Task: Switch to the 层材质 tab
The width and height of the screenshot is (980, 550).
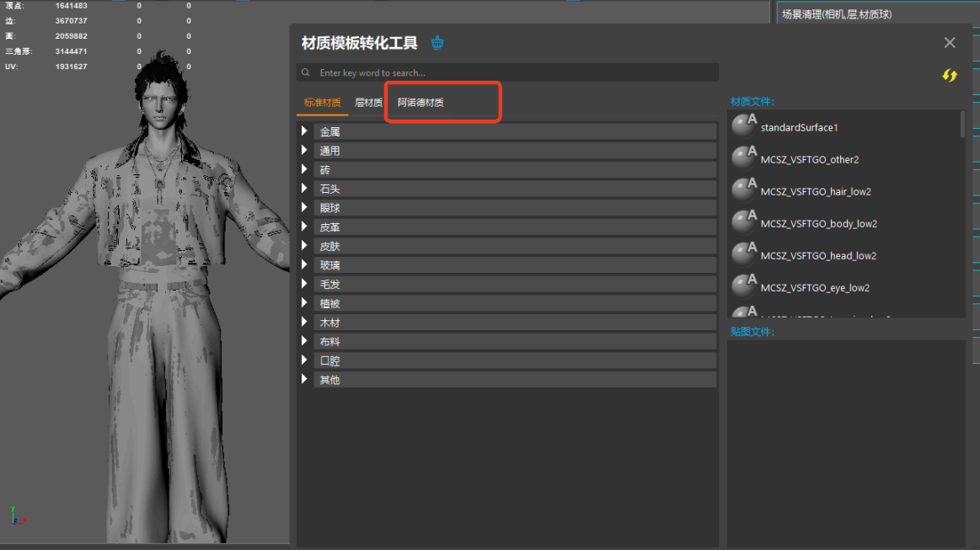Action: [x=369, y=103]
